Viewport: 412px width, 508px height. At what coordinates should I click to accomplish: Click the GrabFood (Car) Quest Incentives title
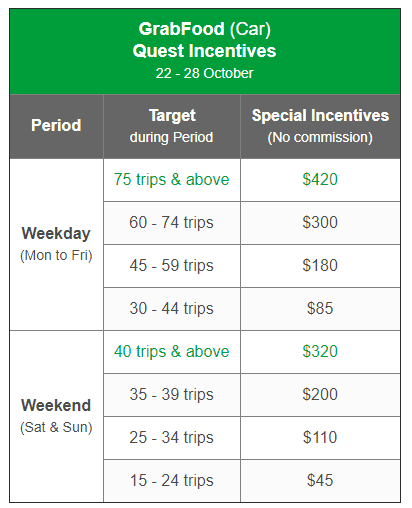pyautogui.click(x=204, y=40)
